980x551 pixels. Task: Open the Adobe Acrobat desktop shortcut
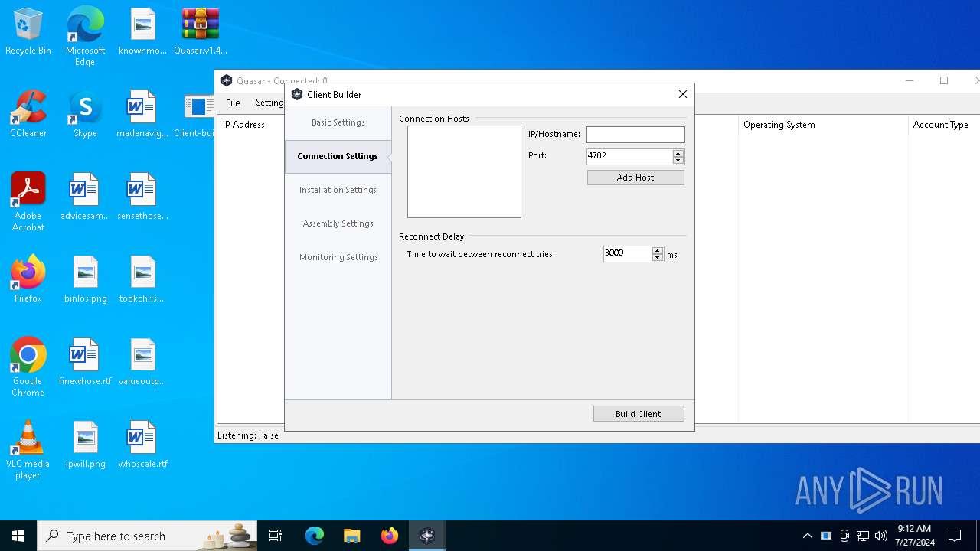[x=28, y=201]
